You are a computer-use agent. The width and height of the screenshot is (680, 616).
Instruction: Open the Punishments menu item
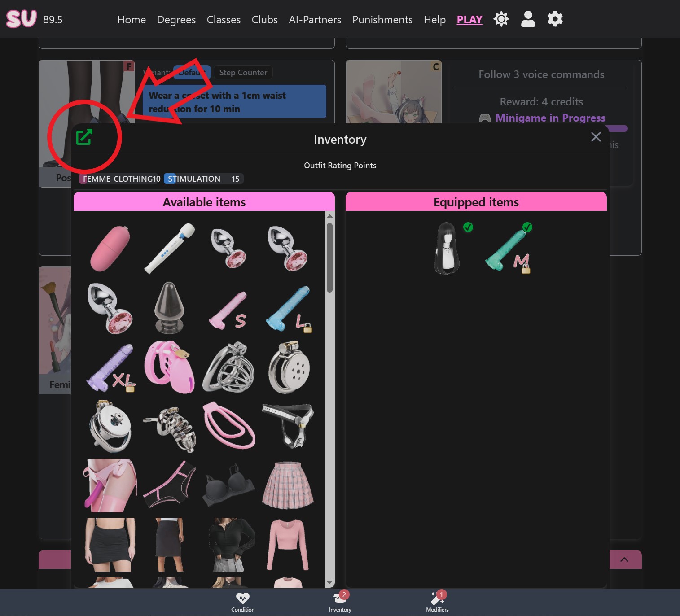pyautogui.click(x=382, y=19)
